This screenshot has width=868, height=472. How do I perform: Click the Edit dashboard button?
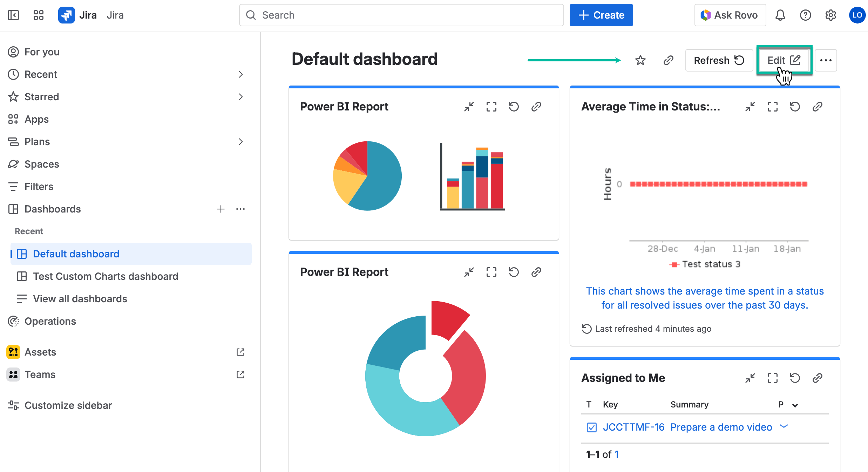pos(784,60)
